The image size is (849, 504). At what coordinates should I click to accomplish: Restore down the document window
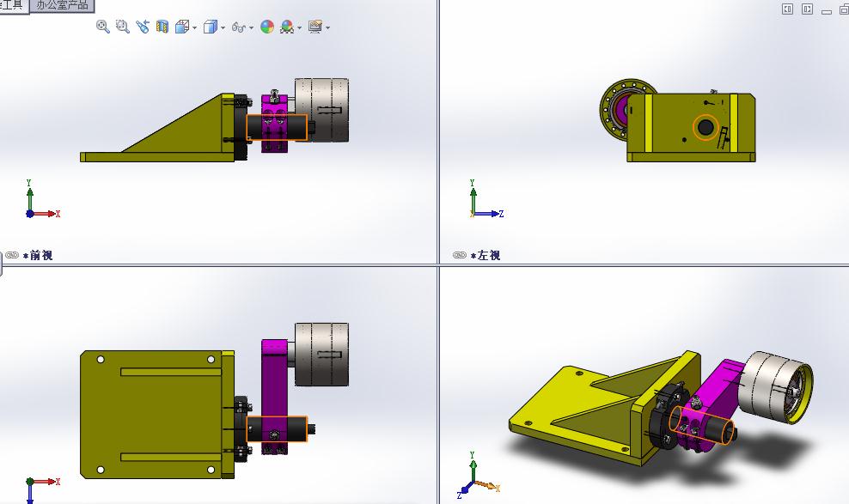[843, 9]
